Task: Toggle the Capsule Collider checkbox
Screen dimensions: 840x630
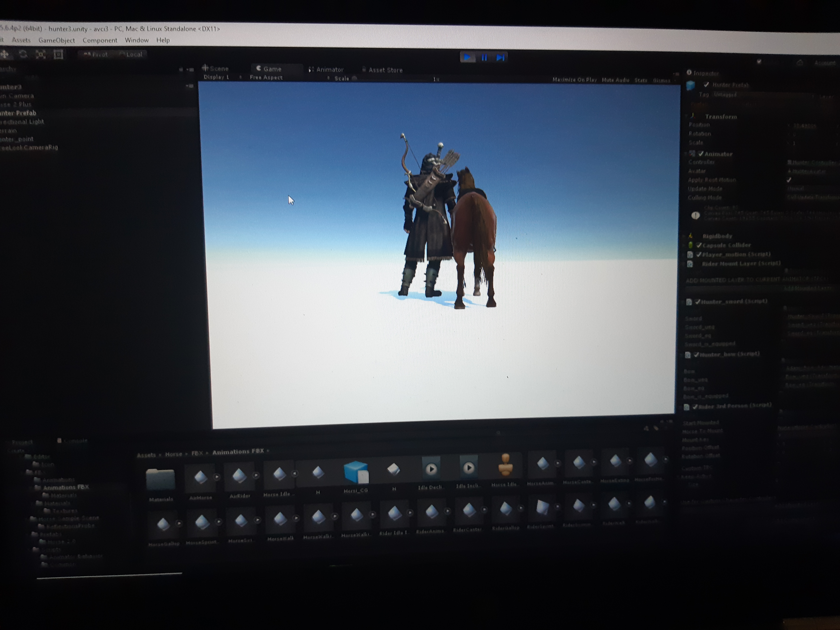Action: pos(699,245)
